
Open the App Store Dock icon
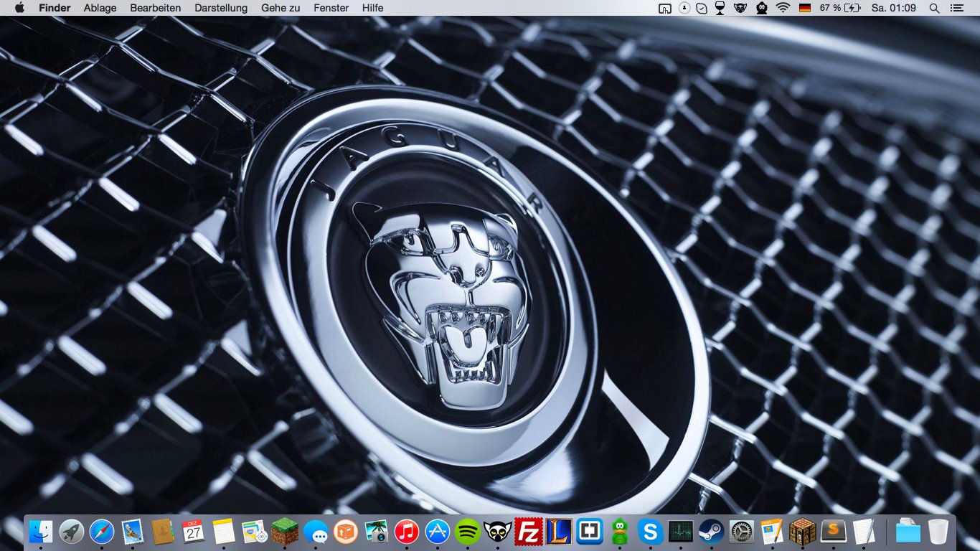click(438, 532)
